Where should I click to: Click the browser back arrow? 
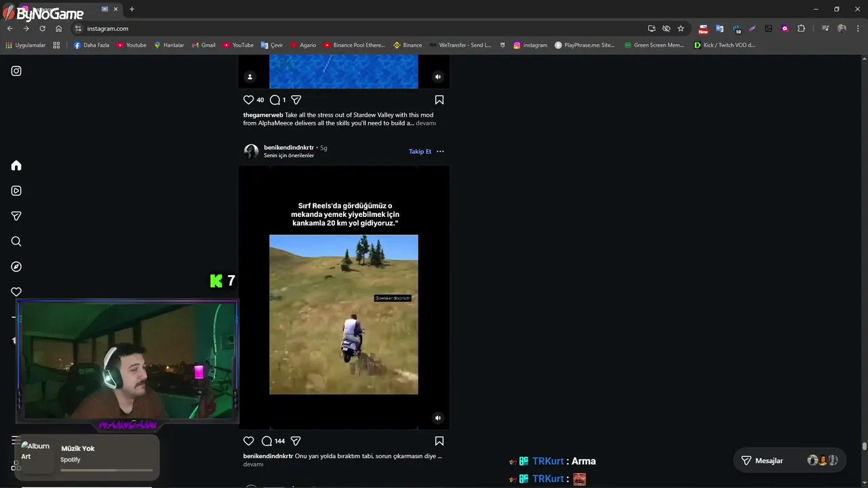click(9, 28)
